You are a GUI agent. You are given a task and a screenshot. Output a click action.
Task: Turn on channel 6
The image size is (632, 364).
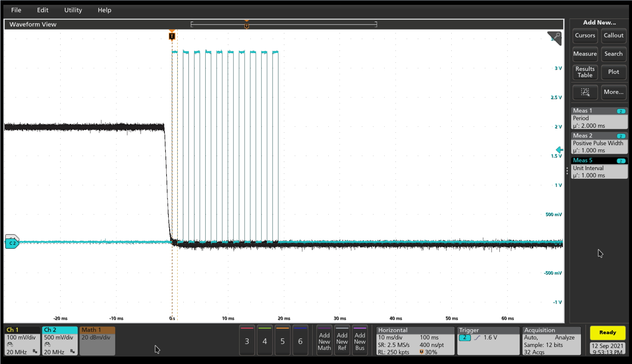pos(300,340)
